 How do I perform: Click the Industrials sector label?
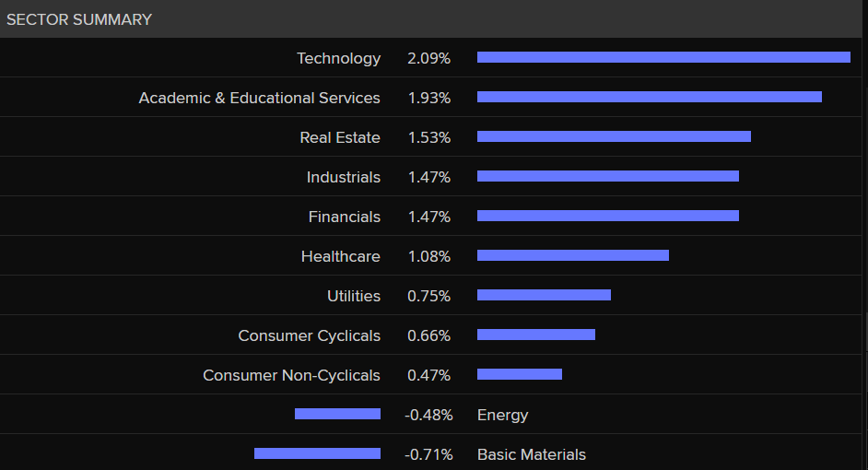[x=343, y=177]
